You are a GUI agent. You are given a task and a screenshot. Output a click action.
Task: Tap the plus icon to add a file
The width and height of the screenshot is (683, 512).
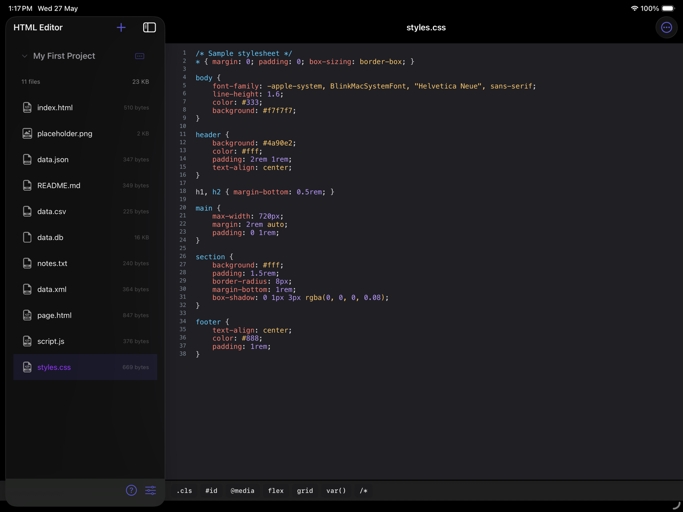pos(121,27)
